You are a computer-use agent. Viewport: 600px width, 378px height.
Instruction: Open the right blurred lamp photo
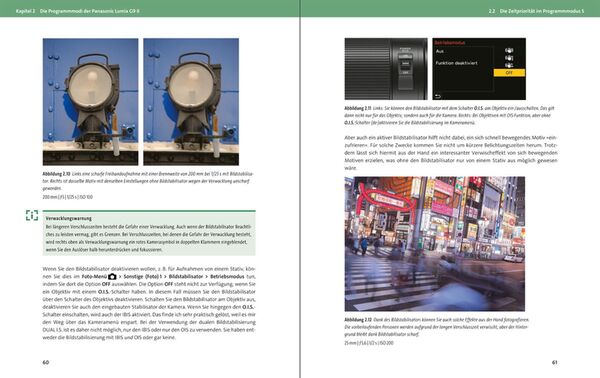pyautogui.click(x=191, y=102)
